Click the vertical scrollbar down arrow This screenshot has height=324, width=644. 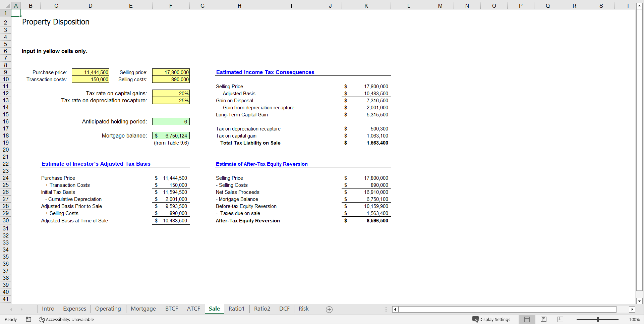point(640,301)
